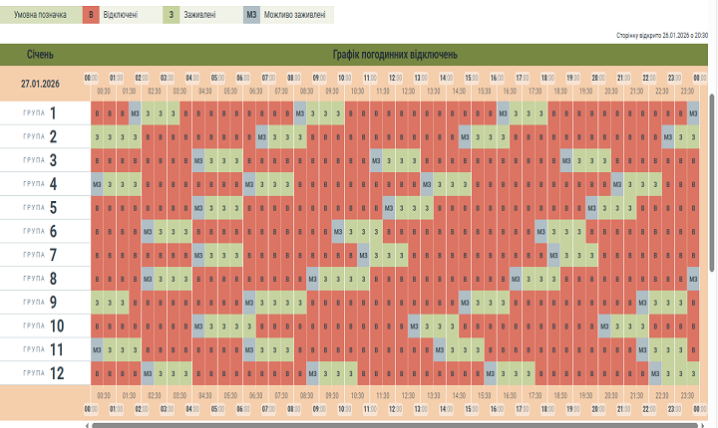
Task: Click the first МЗ cell in Група 1 row
Action: pos(135,114)
